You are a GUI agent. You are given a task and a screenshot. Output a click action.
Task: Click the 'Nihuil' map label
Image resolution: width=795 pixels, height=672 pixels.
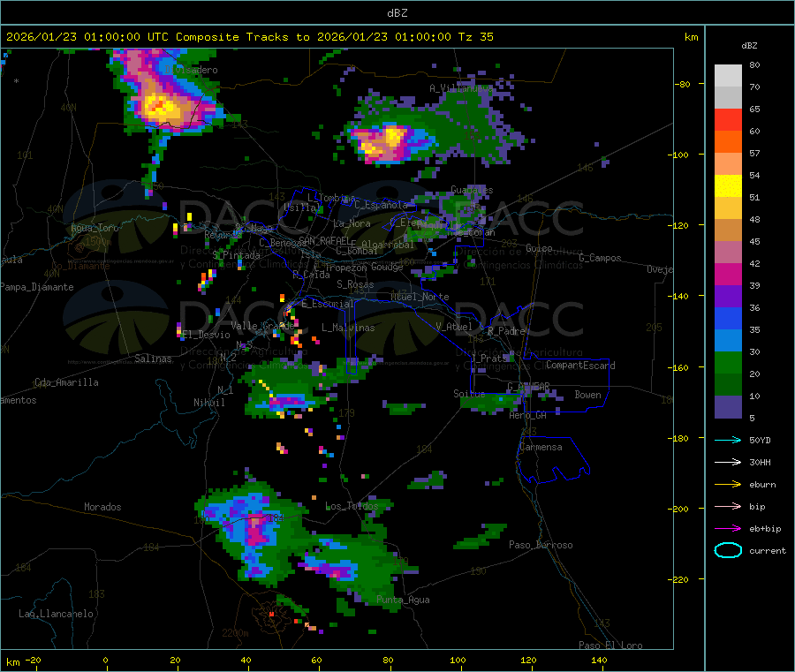(208, 403)
